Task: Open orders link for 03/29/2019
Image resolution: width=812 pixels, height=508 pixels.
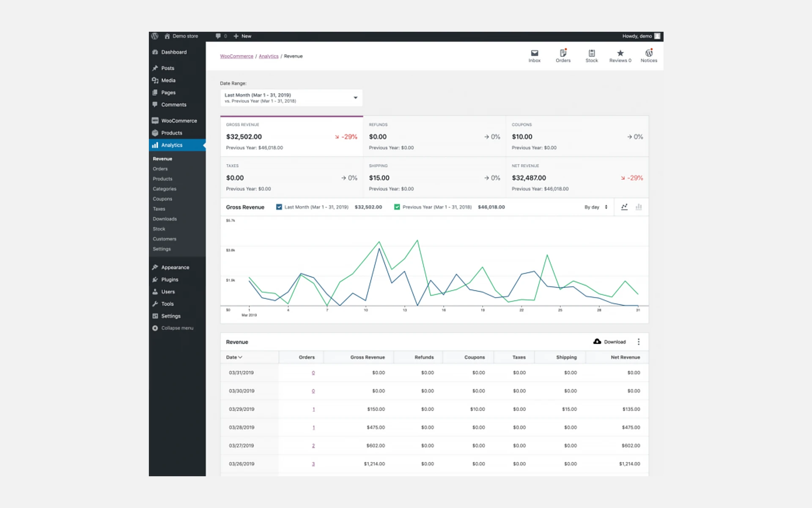Action: pos(313,409)
